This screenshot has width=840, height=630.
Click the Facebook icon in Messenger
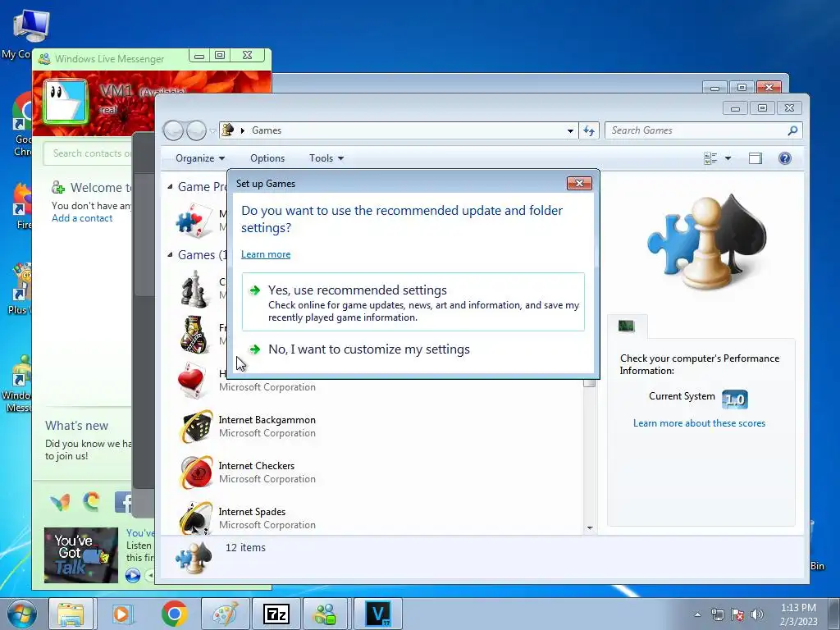click(123, 502)
